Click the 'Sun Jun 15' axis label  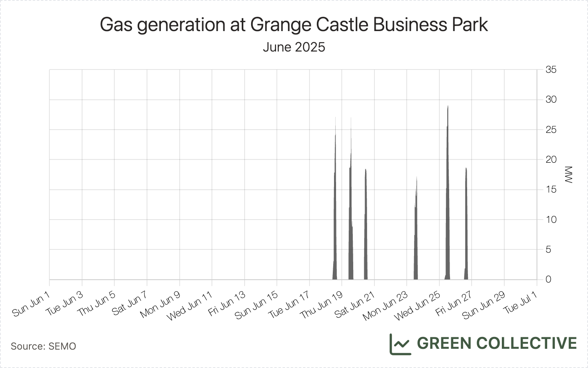pos(256,305)
